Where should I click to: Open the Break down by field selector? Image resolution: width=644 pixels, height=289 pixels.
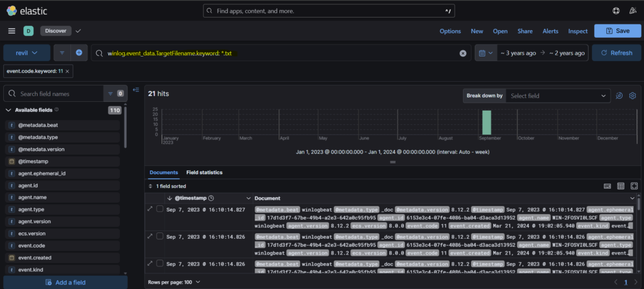point(558,95)
